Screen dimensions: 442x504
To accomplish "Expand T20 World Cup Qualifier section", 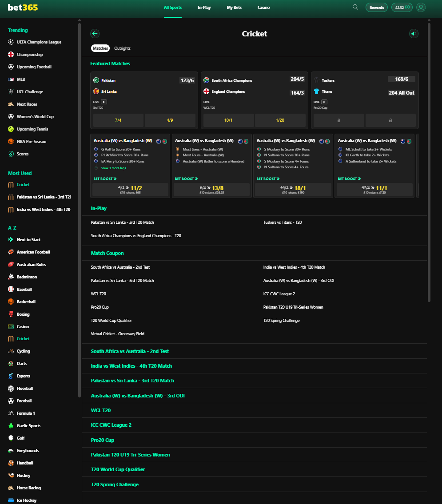I will (254, 469).
